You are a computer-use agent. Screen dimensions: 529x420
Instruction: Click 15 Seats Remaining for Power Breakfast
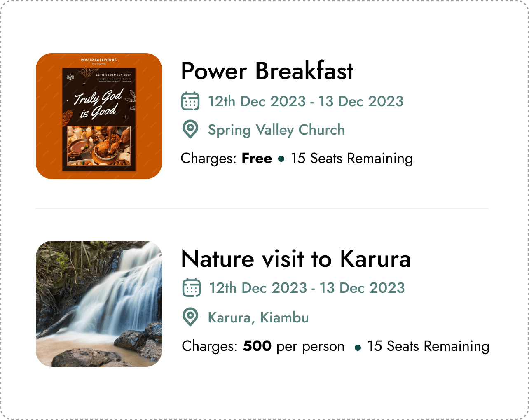pyautogui.click(x=351, y=159)
